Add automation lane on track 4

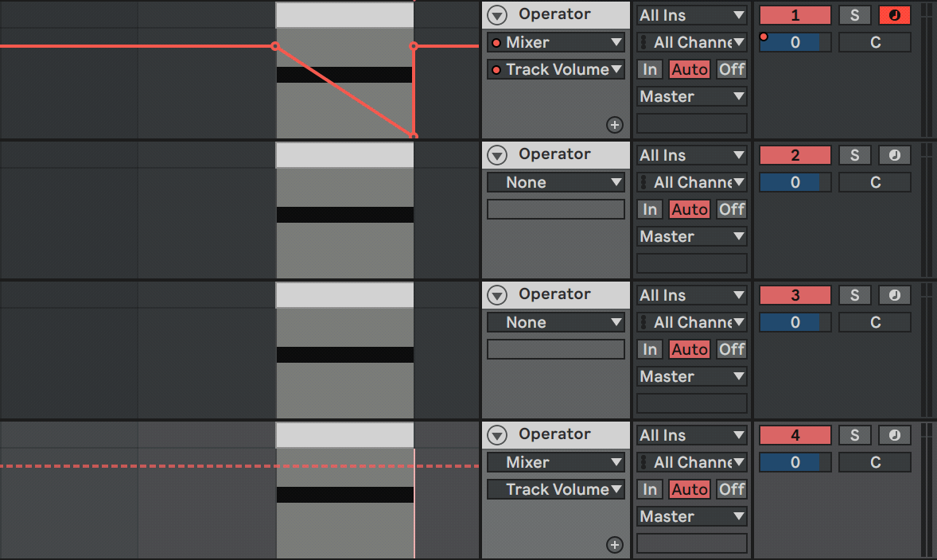tap(614, 545)
